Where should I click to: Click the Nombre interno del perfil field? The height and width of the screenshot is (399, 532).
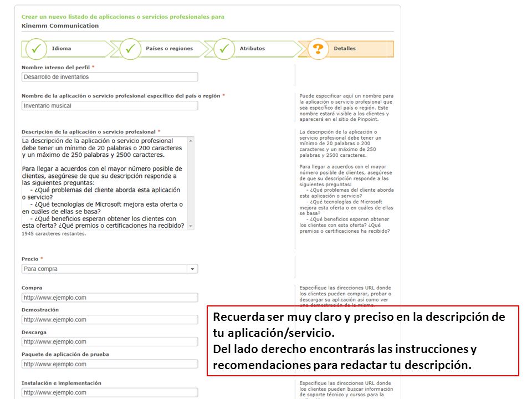click(110, 76)
